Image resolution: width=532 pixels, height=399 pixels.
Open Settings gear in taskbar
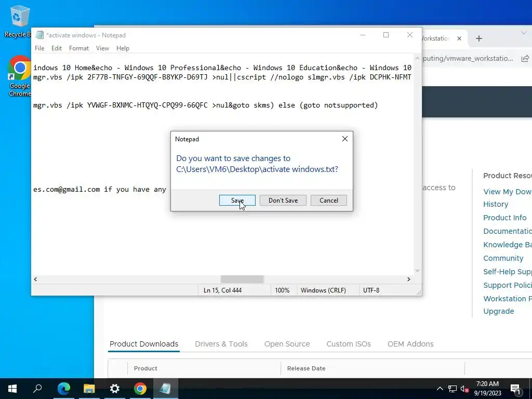coord(114,389)
